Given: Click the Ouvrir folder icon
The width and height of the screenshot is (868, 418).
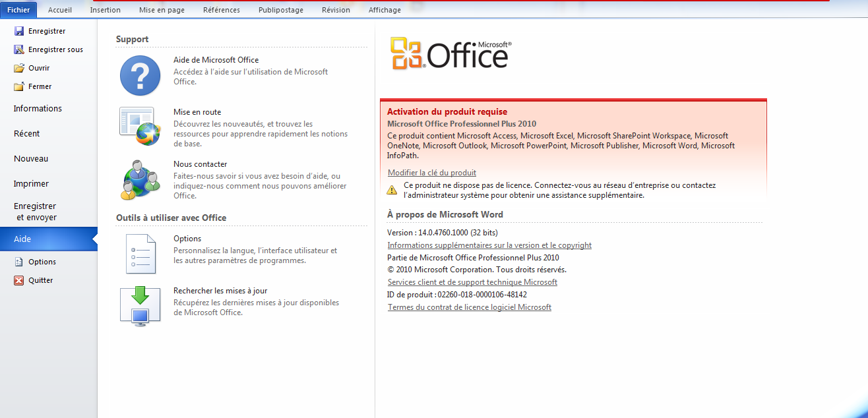Looking at the screenshot, I should 19,68.
